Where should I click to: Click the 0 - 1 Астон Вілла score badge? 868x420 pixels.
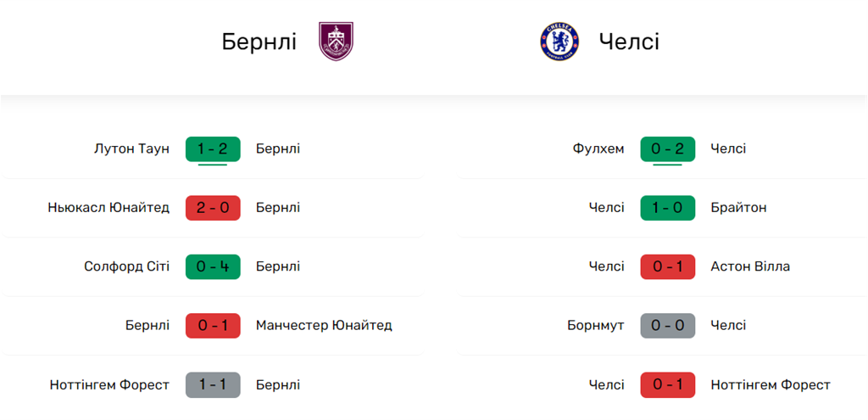(x=668, y=266)
